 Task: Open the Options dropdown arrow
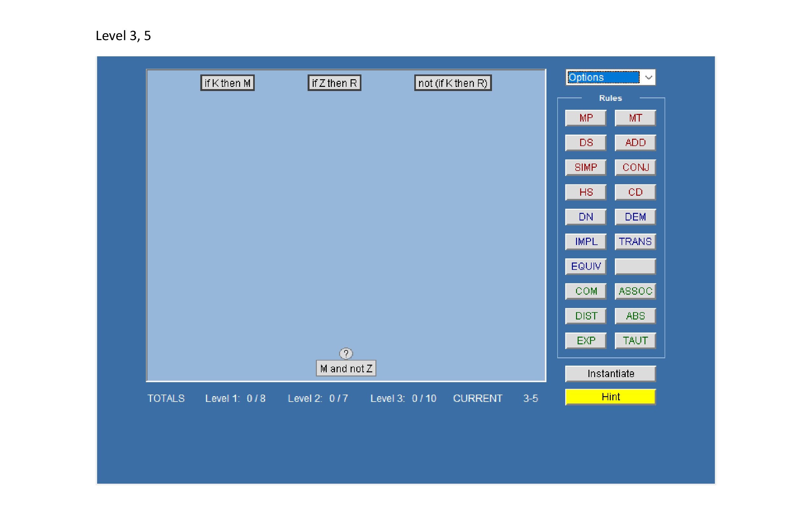coord(648,77)
